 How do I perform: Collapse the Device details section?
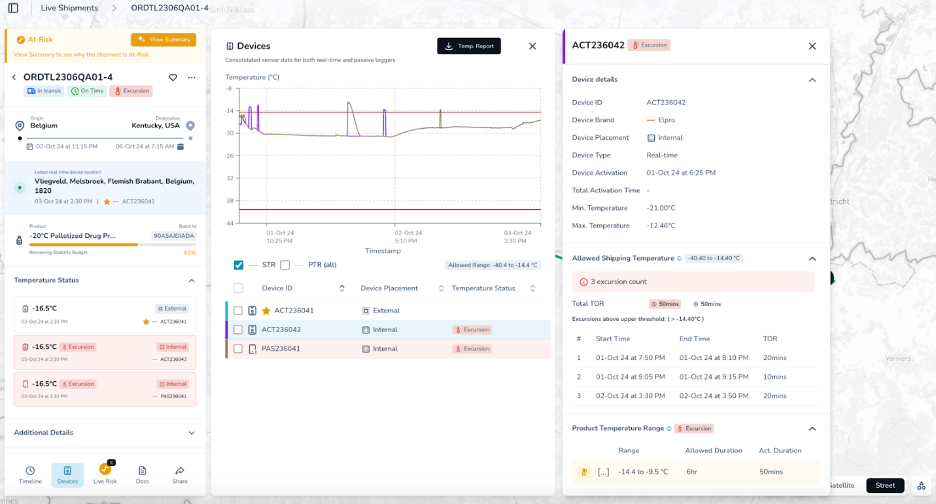[812, 80]
